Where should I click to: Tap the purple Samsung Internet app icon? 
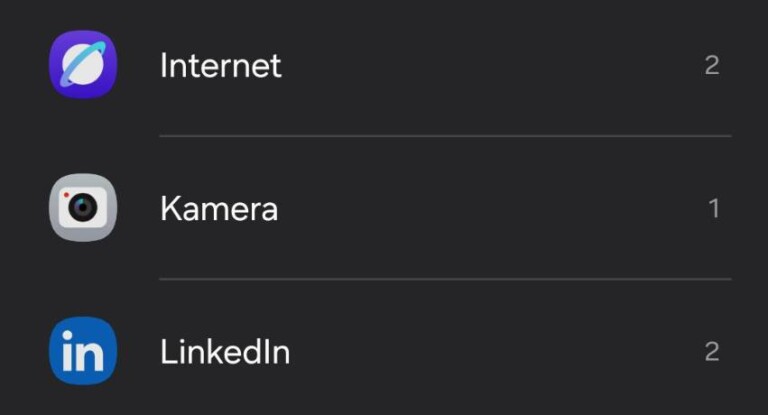pos(83,65)
